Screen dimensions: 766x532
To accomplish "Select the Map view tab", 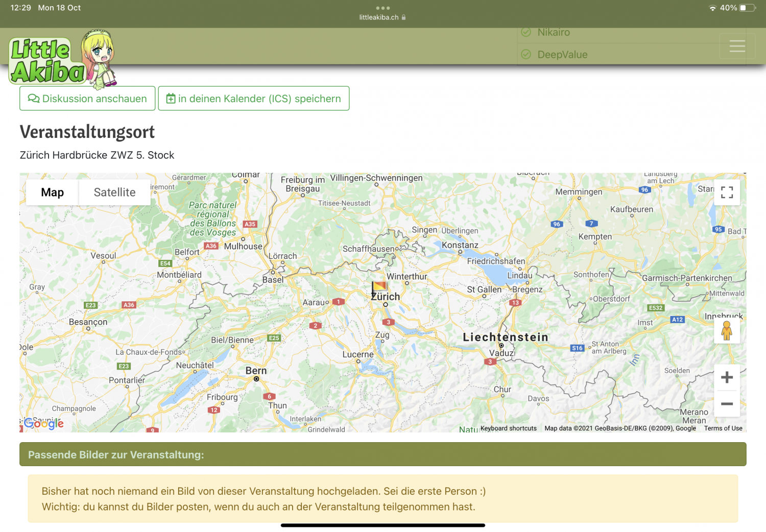I will (x=52, y=192).
